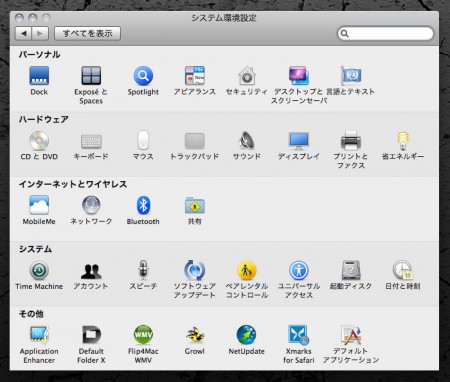Go forward with the right arrow button
This screenshot has height=382, width=450.
(40, 33)
